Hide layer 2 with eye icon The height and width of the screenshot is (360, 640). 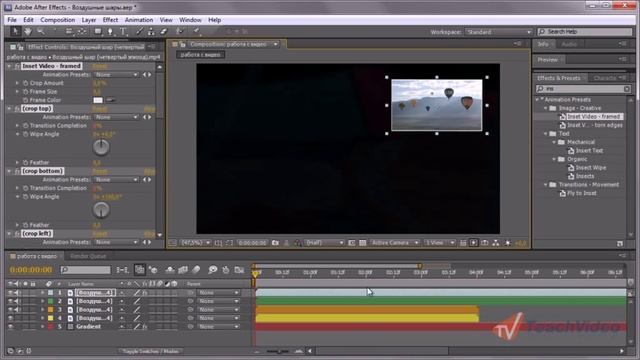(x=10, y=301)
